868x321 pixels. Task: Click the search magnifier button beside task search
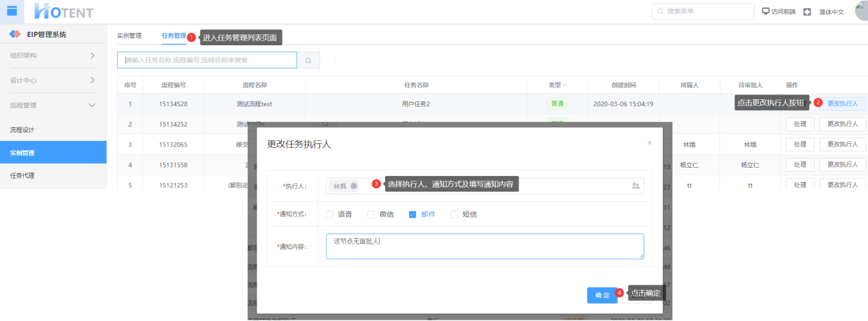[x=308, y=60]
